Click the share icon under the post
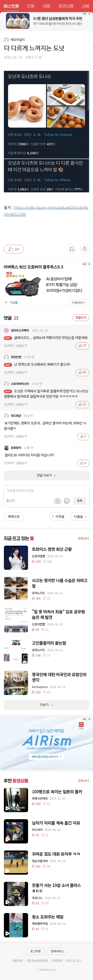Viewport: 93px width, 980px height. coord(84,249)
